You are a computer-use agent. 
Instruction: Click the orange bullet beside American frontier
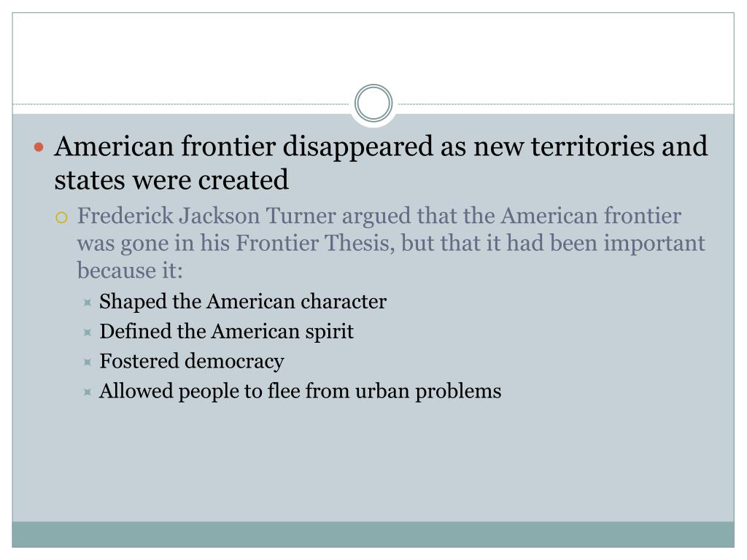pos(39,147)
